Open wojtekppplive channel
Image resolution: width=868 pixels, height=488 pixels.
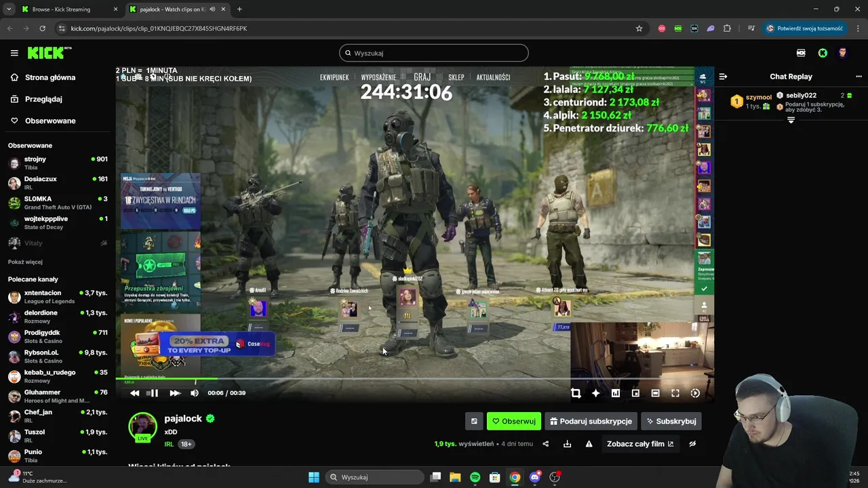(58, 222)
